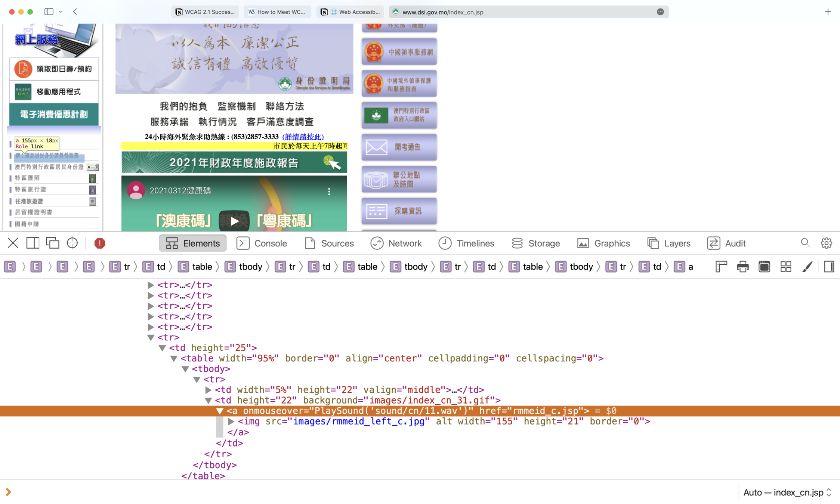
Task: Open the Web Inspector settings gear
Action: click(826, 243)
